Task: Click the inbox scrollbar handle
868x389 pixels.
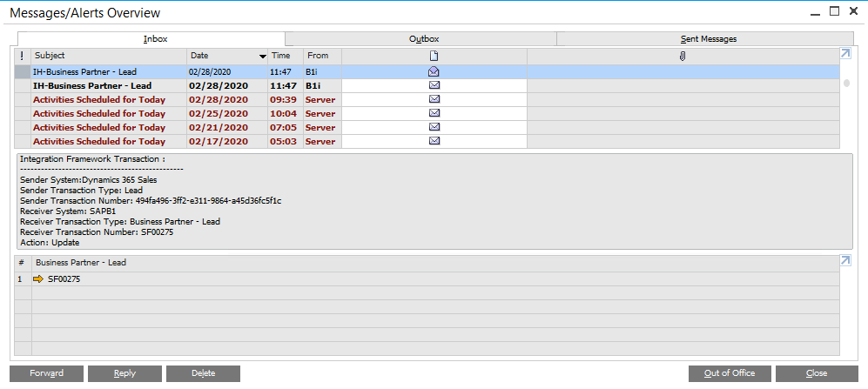Action: 846,84
